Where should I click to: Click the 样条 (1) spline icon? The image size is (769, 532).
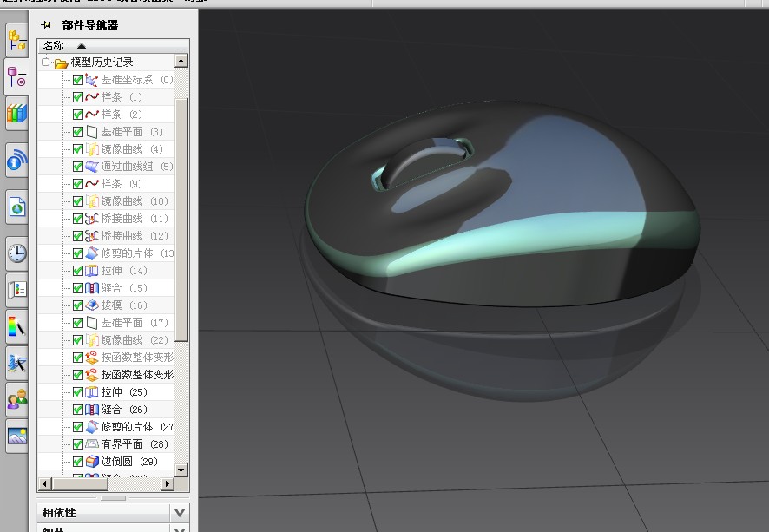(92, 97)
